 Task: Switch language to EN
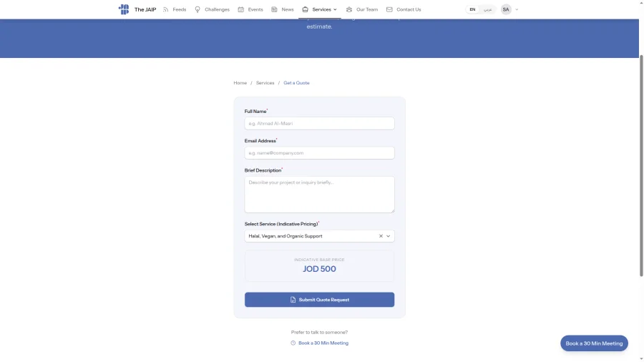[472, 9]
